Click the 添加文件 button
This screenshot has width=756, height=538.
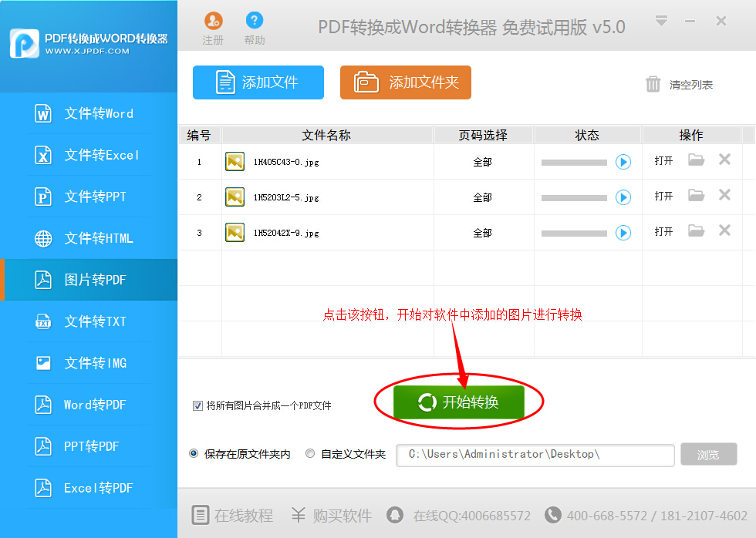(258, 82)
